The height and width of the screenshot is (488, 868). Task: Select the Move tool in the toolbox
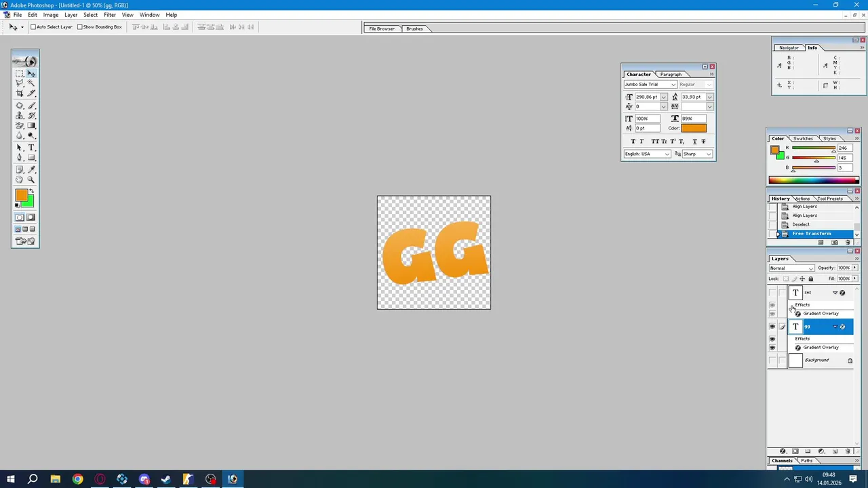[x=31, y=73]
